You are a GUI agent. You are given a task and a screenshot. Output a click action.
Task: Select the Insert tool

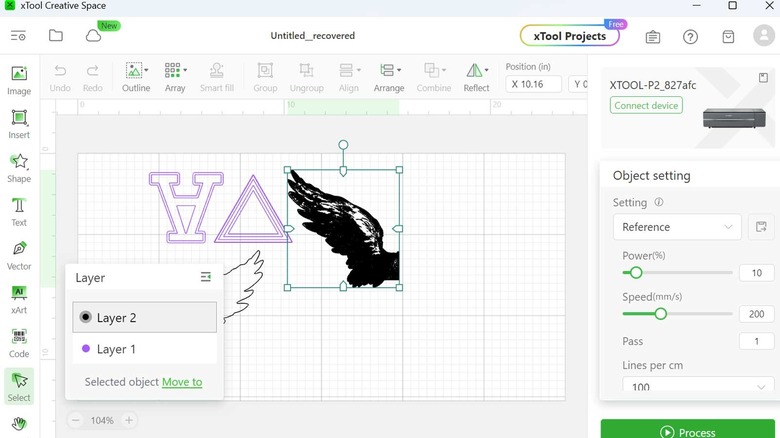pyautogui.click(x=19, y=124)
